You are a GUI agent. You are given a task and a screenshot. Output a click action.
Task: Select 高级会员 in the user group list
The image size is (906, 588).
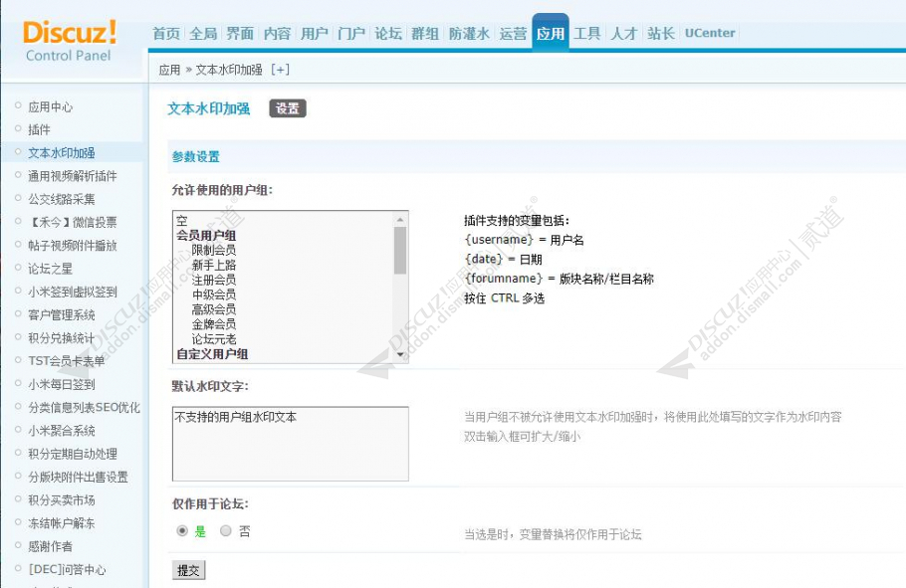point(214,309)
